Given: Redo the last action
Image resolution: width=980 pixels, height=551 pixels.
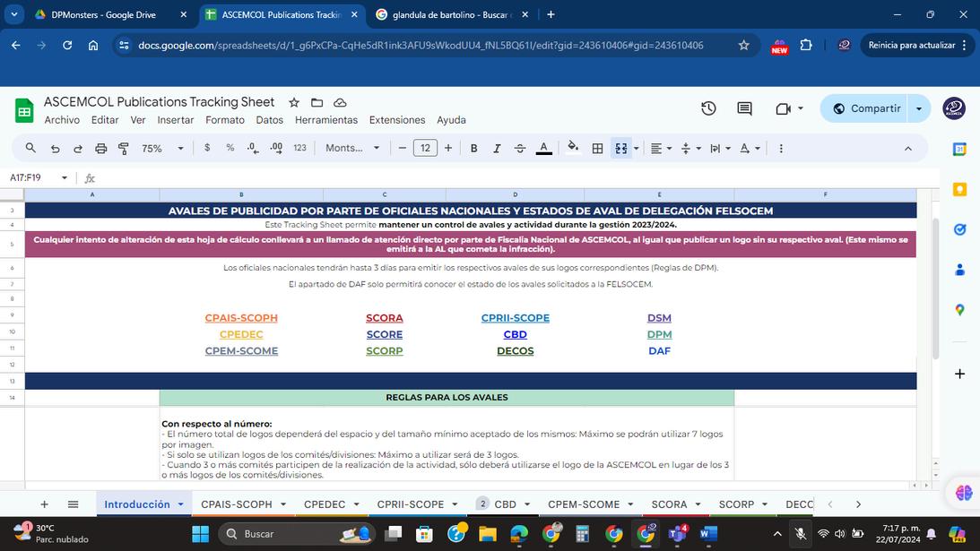Looking at the screenshot, I should [x=77, y=148].
